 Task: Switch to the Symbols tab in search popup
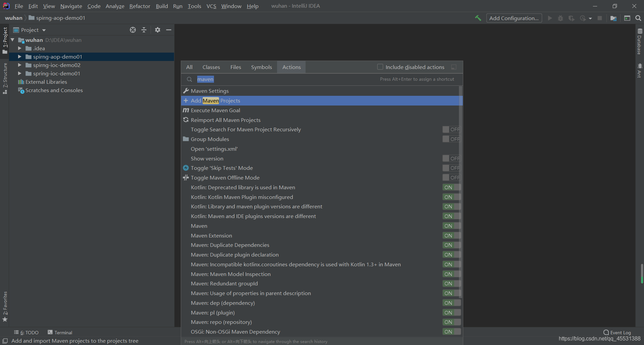[x=262, y=67]
